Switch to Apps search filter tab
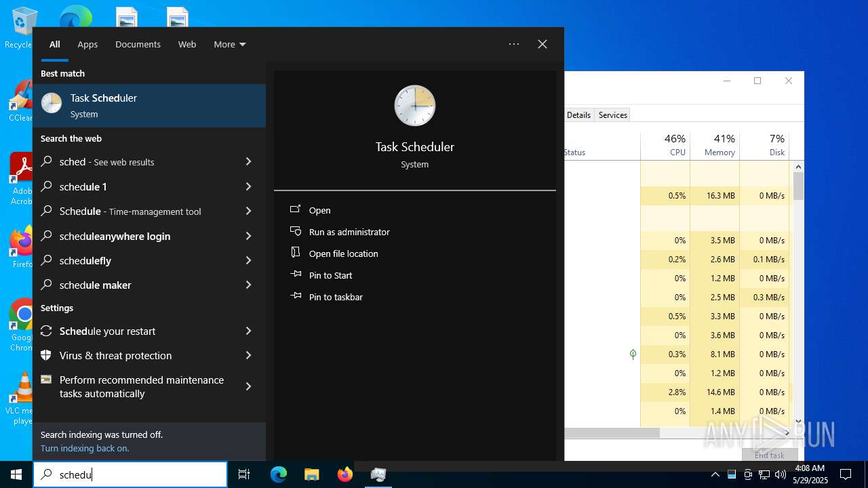 point(87,44)
